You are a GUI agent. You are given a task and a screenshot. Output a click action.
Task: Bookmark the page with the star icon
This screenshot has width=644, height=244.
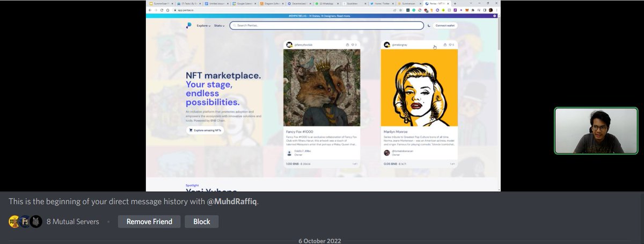click(x=401, y=10)
